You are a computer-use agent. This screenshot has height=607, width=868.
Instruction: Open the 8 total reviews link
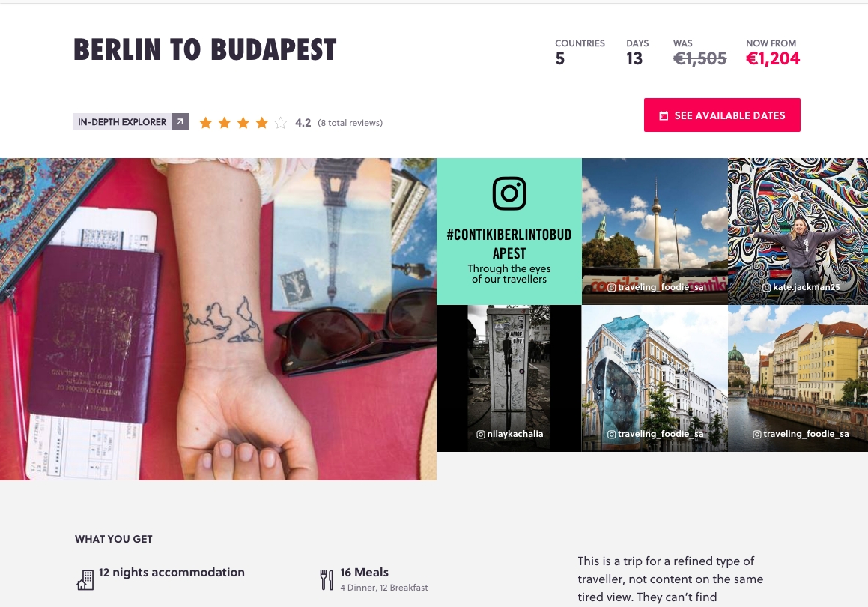(350, 123)
